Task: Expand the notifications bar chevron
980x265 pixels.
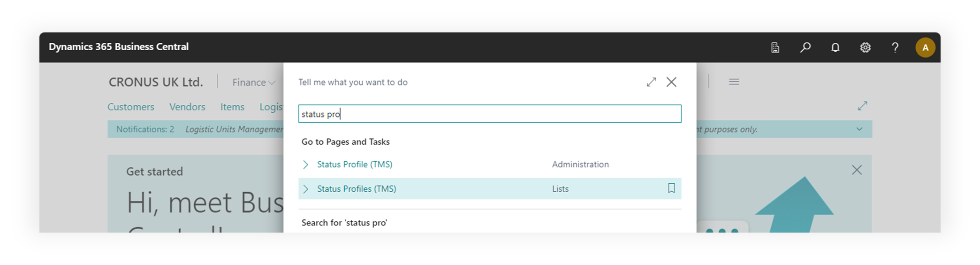Action: point(859,129)
